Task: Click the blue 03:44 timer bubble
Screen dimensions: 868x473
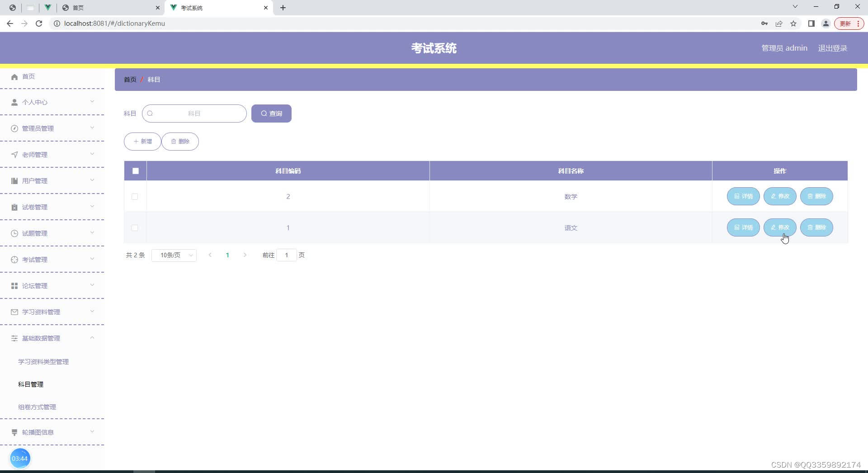Action: pyautogui.click(x=20, y=459)
